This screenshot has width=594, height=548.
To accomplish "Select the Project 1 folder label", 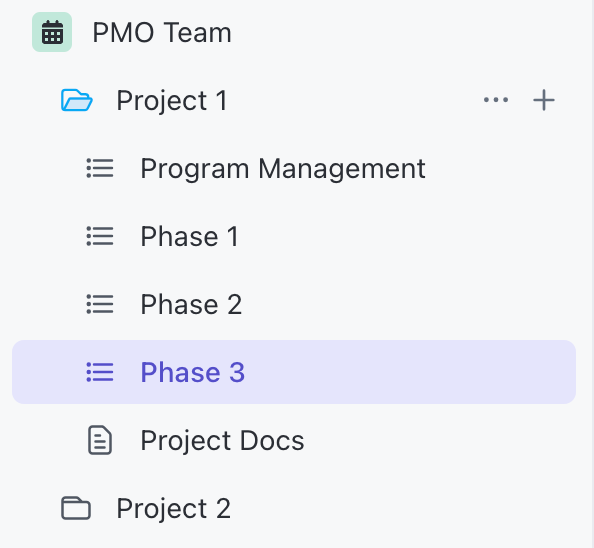I will [x=172, y=101].
